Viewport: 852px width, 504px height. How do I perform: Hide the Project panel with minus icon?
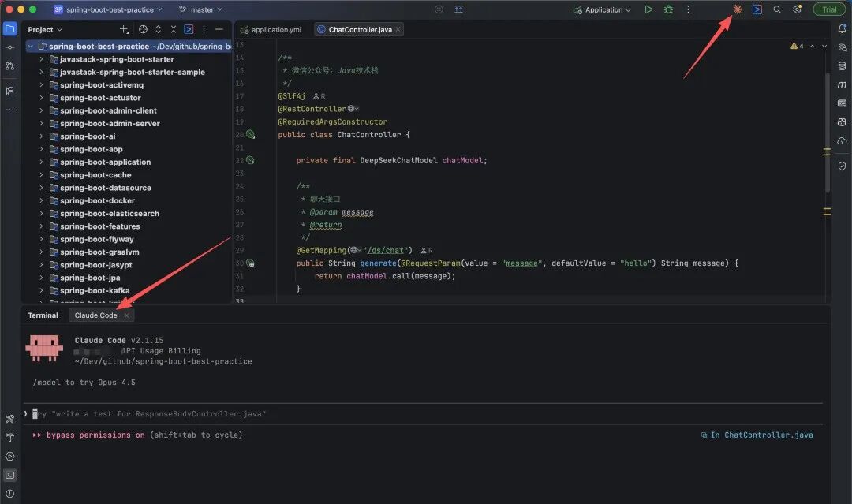point(219,29)
